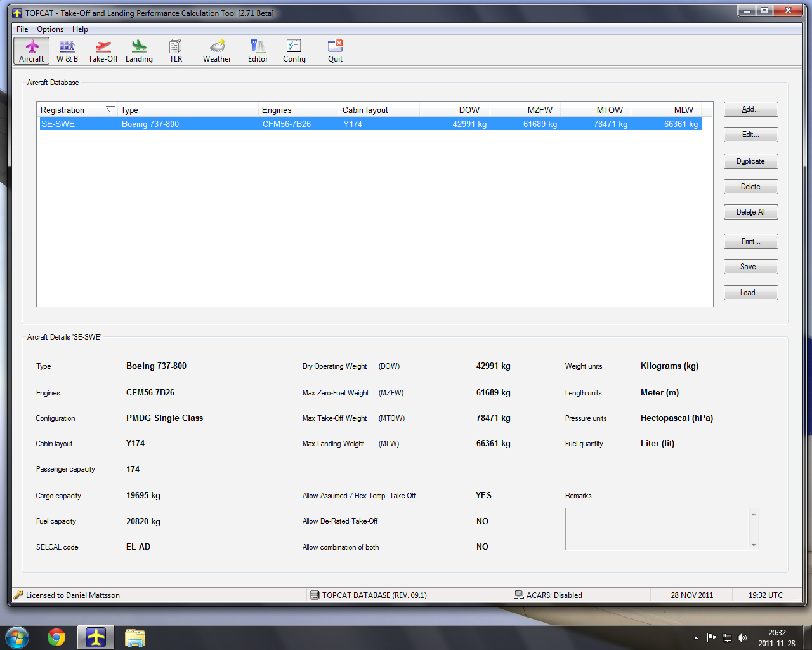
Task: Click the 42991 kg DOW table cell
Action: pyautogui.click(x=469, y=124)
